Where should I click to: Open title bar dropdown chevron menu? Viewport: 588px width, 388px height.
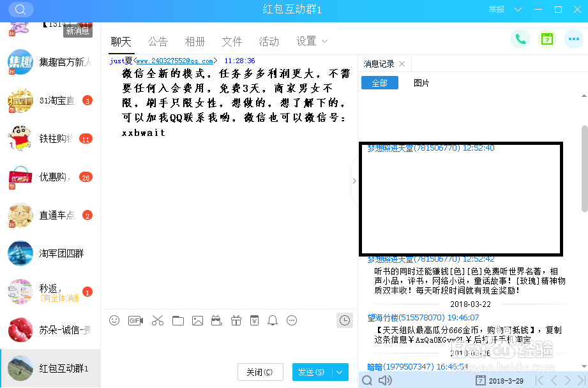pos(518,10)
